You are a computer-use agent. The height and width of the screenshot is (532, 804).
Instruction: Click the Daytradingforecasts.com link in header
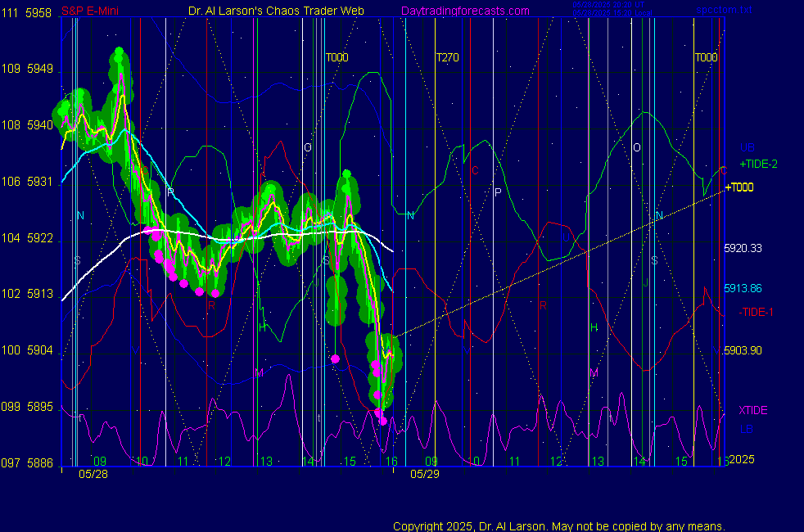point(464,11)
